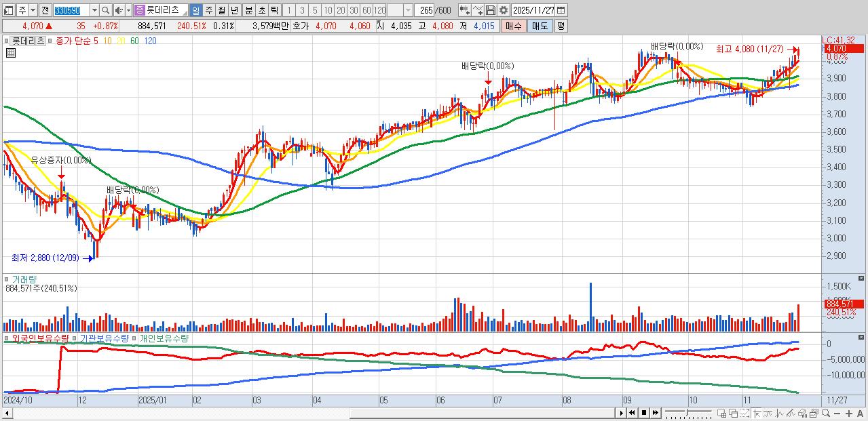The height and width of the screenshot is (421, 868).
Task: Click the small square before 종가 단순 legend
Action: (50, 41)
